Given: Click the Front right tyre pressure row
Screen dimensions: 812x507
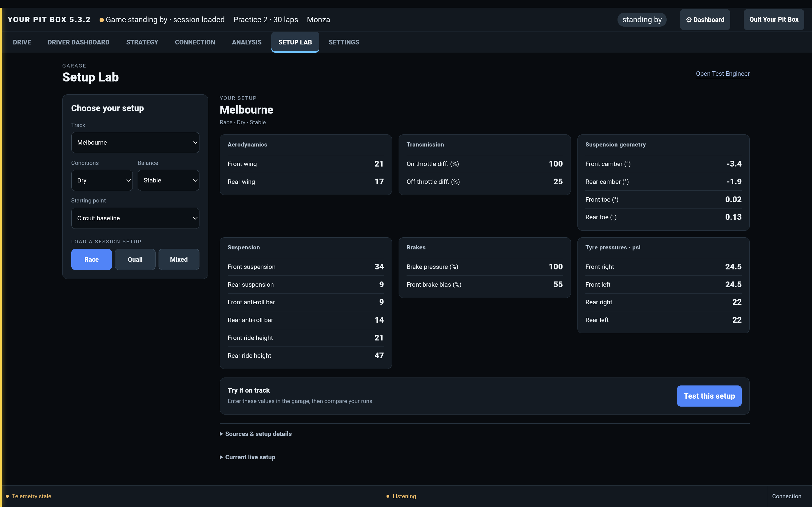Looking at the screenshot, I should pos(663,267).
